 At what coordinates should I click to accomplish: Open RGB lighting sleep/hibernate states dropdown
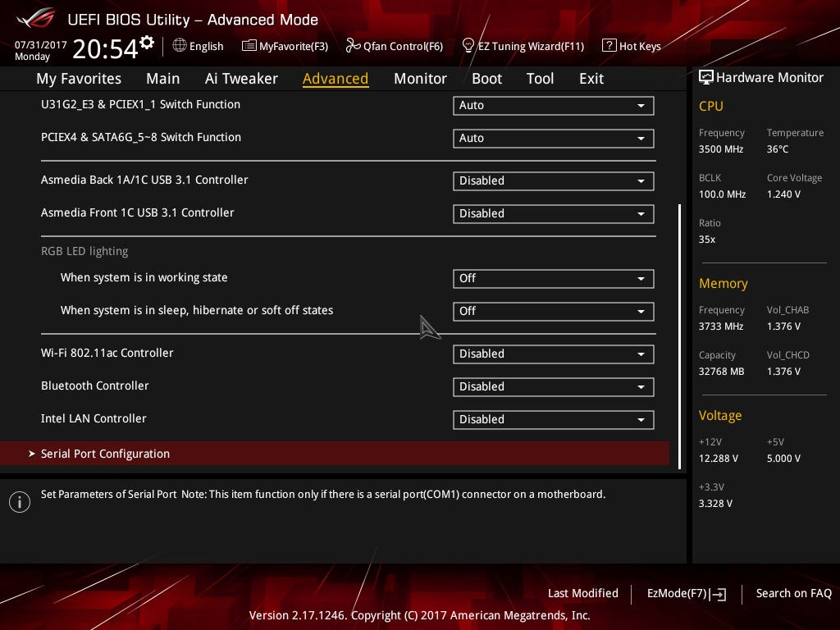point(554,311)
